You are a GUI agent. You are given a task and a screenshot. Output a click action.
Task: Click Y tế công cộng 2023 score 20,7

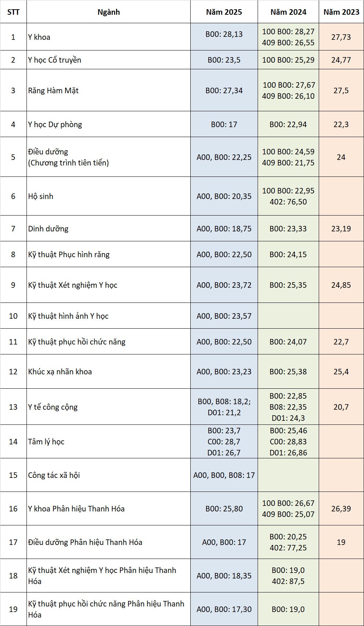341,407
